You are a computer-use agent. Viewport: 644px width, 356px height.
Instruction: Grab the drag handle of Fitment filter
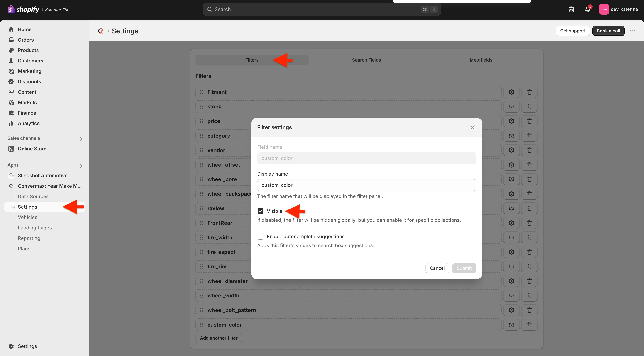201,92
